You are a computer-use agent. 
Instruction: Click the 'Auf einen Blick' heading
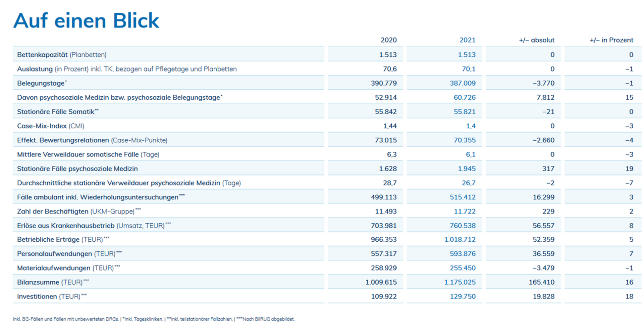coord(86,21)
